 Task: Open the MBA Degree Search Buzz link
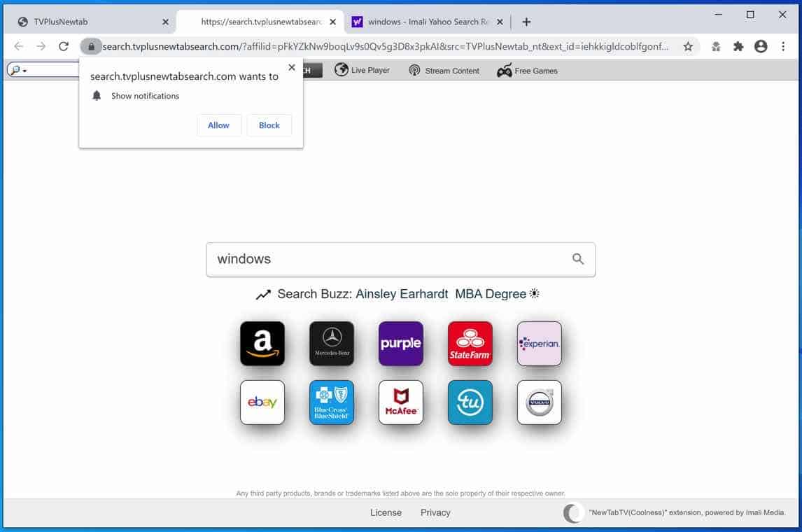point(491,294)
